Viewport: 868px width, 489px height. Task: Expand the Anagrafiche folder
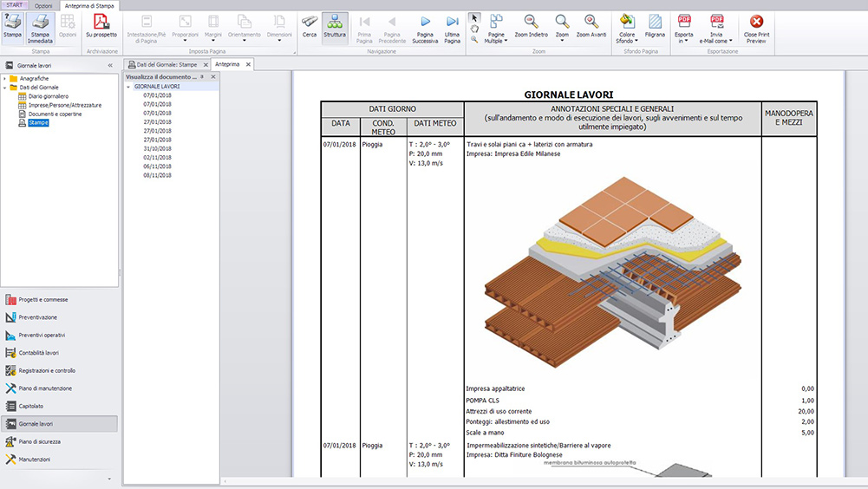click(5, 79)
